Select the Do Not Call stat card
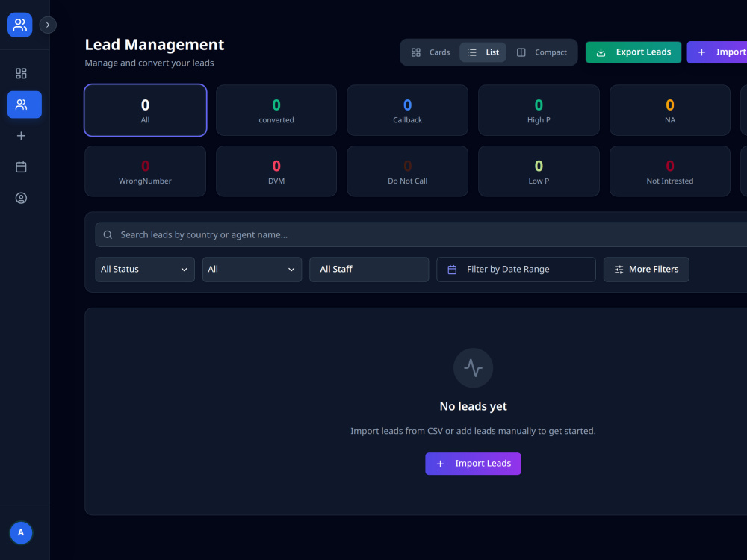Image resolution: width=747 pixels, height=560 pixels. pos(407,171)
